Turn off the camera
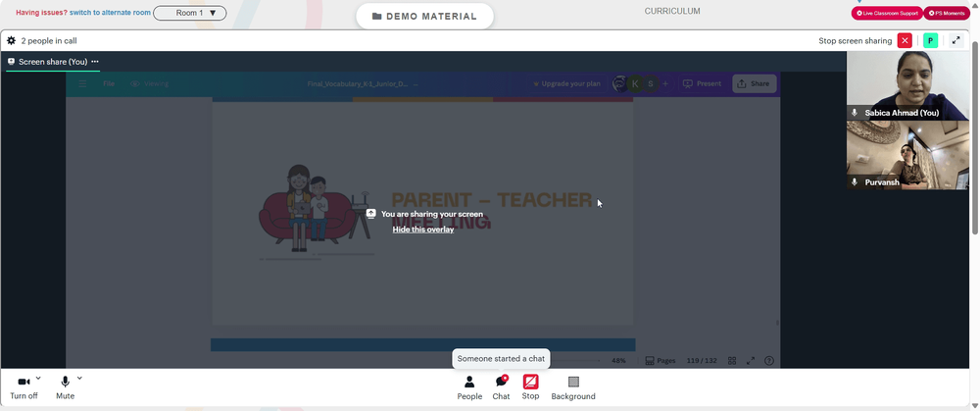This screenshot has height=411, width=980. click(x=24, y=386)
